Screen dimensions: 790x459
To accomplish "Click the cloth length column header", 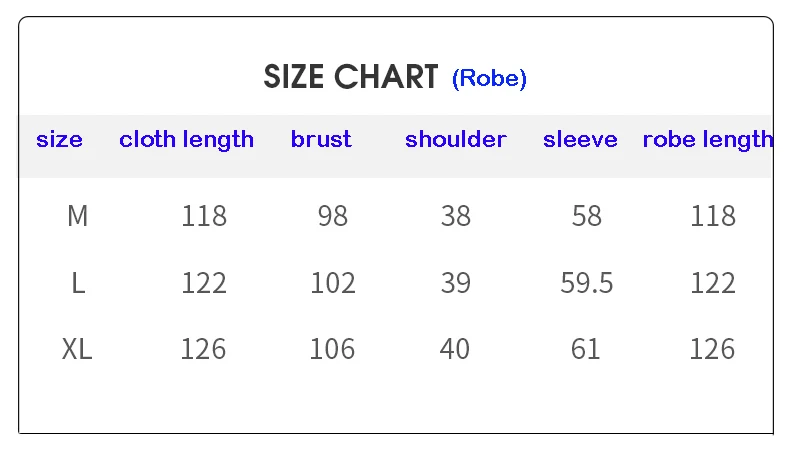I will pyautogui.click(x=186, y=140).
